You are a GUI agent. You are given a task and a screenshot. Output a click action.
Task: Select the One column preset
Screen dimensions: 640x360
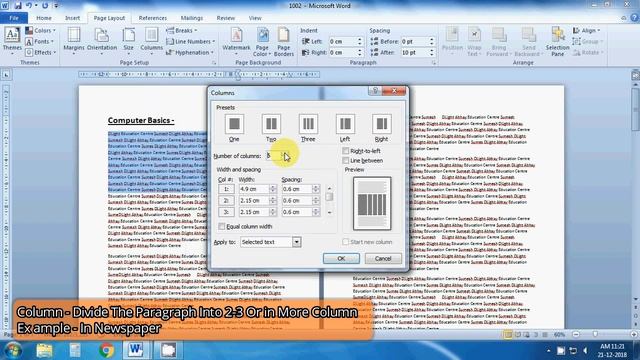(x=234, y=128)
